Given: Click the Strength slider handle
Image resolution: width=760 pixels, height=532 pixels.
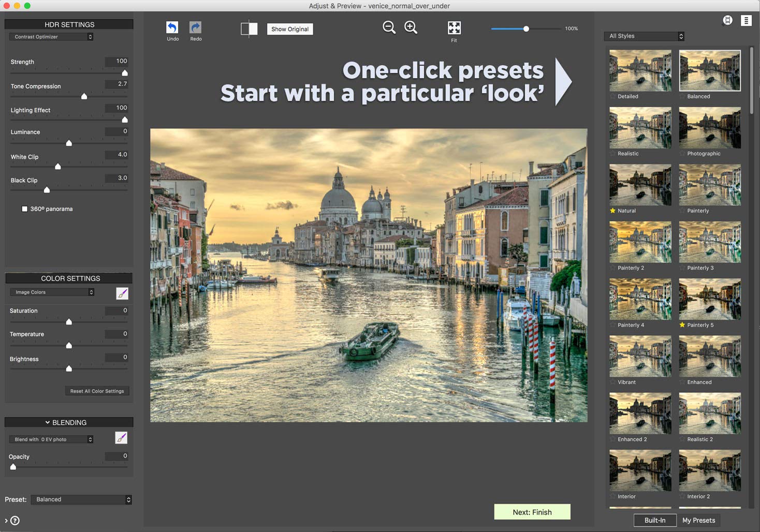Looking at the screenshot, I should 125,73.
